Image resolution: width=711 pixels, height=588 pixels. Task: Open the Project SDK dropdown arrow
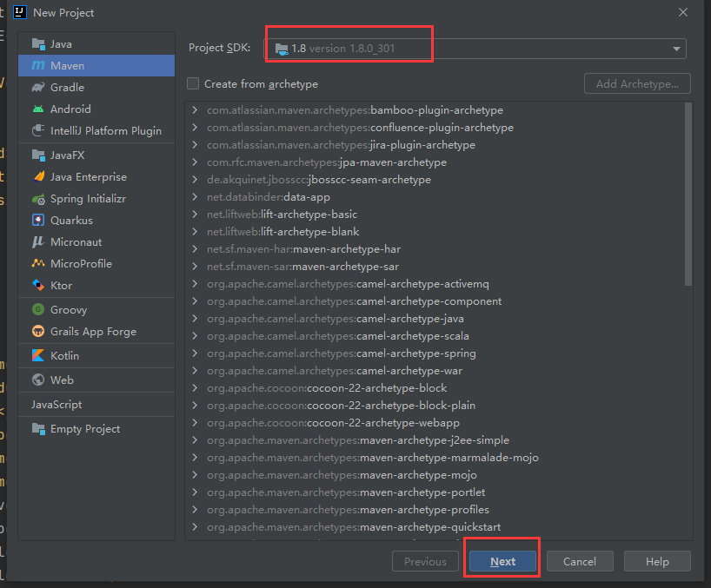[x=676, y=49]
